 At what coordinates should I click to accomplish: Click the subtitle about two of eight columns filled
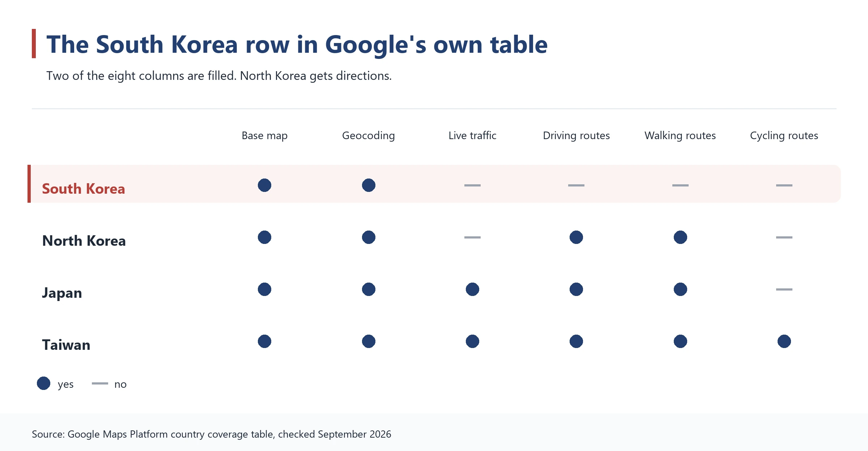[219, 76]
